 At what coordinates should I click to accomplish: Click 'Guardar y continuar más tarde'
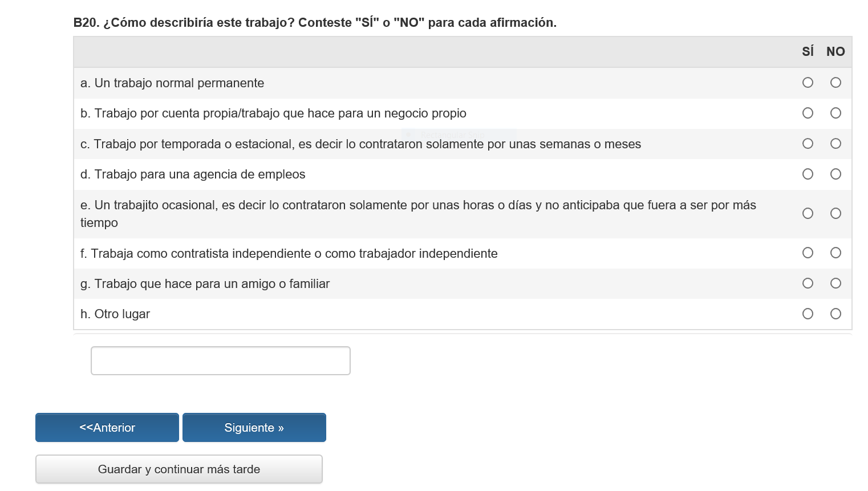pos(179,469)
